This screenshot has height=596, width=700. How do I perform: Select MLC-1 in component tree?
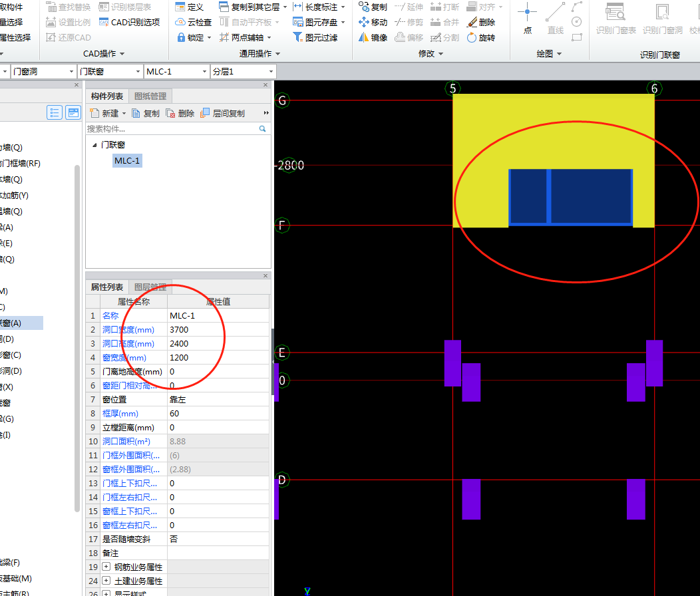(127, 161)
